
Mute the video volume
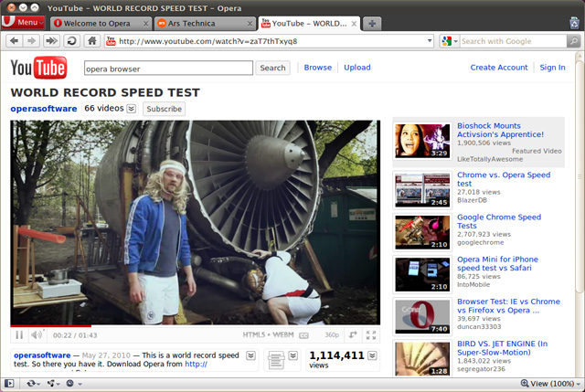point(37,335)
